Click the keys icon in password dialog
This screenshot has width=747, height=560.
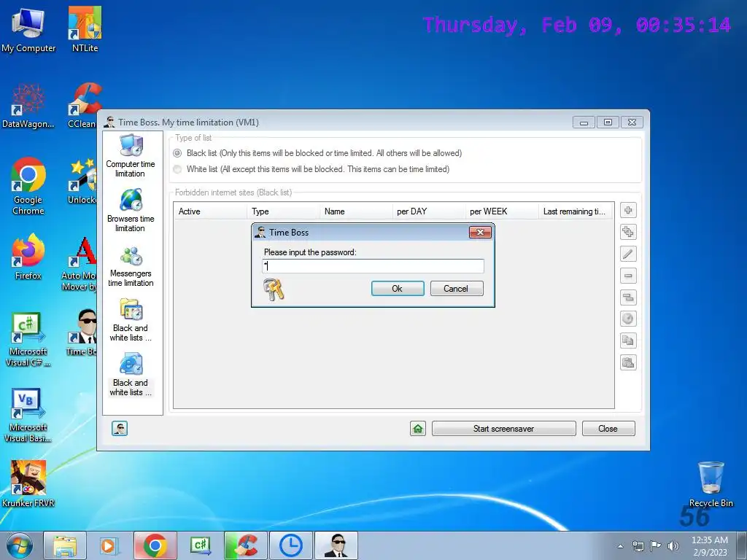point(274,289)
